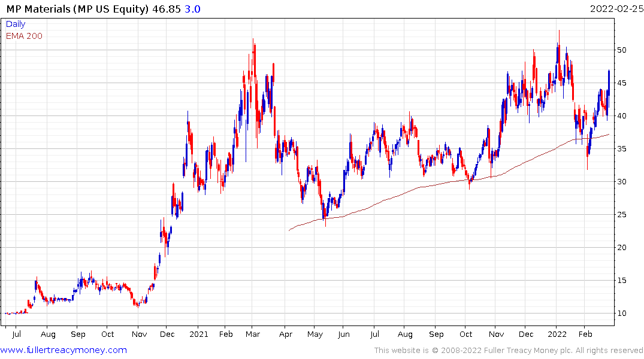Click the 25 price axis label
Screen dimensions: 644x359
(x=621, y=215)
